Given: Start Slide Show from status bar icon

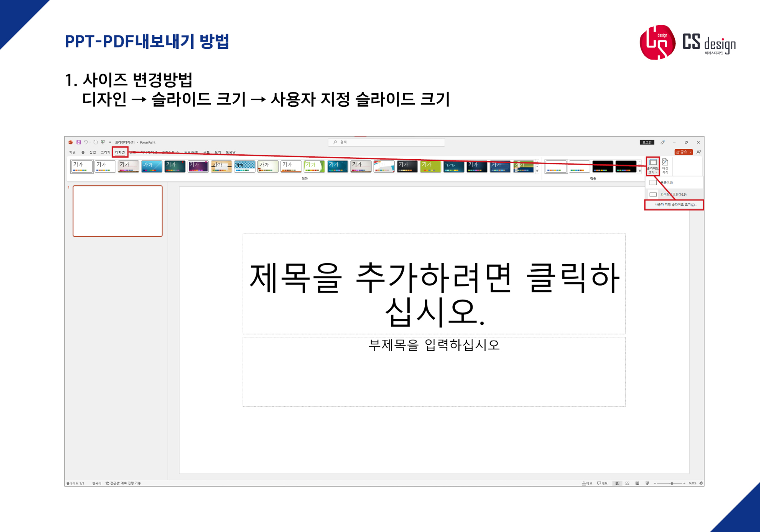Looking at the screenshot, I should 647,483.
